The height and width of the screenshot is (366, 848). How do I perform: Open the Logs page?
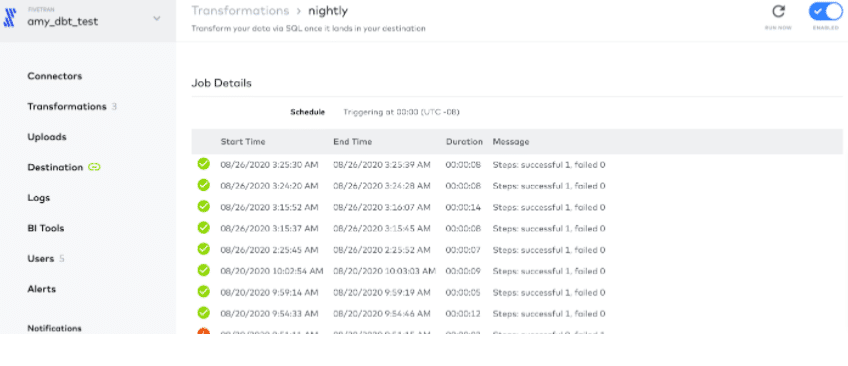pos(38,198)
